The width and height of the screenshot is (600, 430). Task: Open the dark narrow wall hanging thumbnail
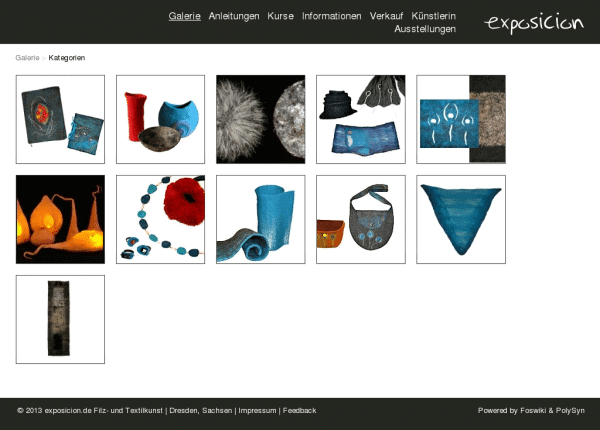(60, 319)
